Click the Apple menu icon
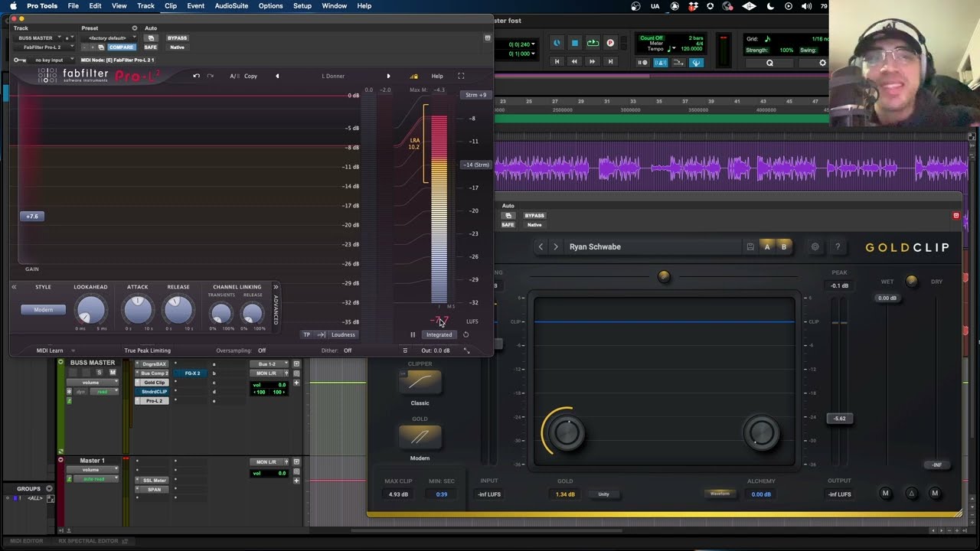This screenshot has height=551, width=980. point(13,6)
